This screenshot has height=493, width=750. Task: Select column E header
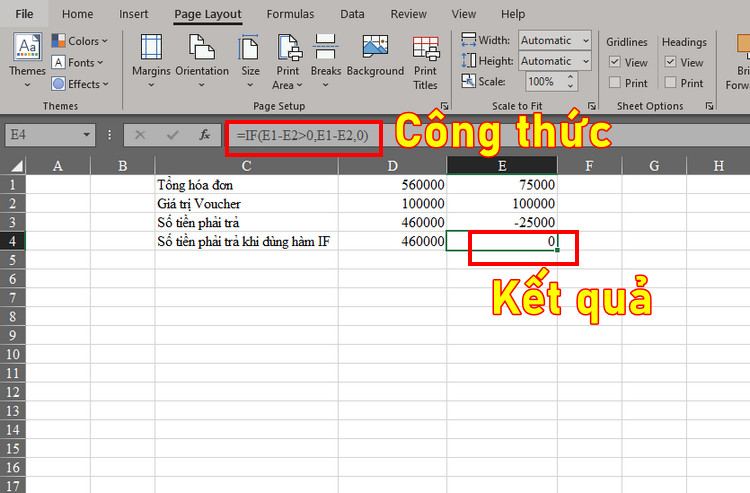(x=502, y=166)
